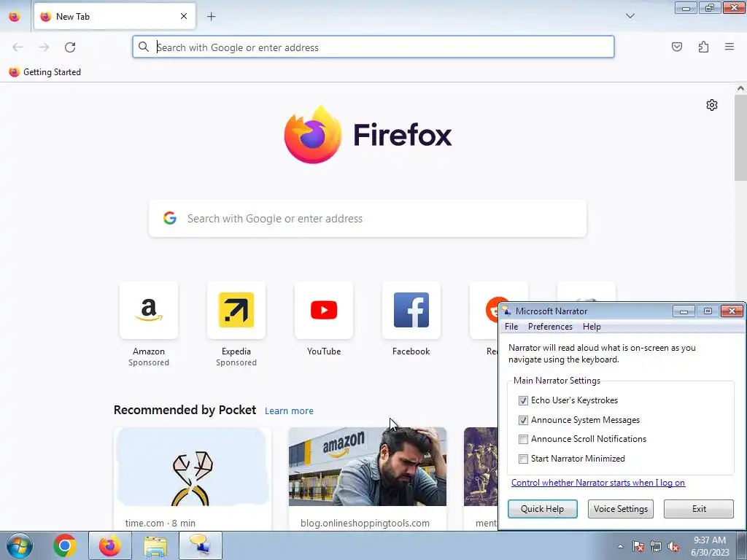Show hidden system tray icons
Image resolution: width=747 pixels, height=560 pixels.
pos(620,546)
